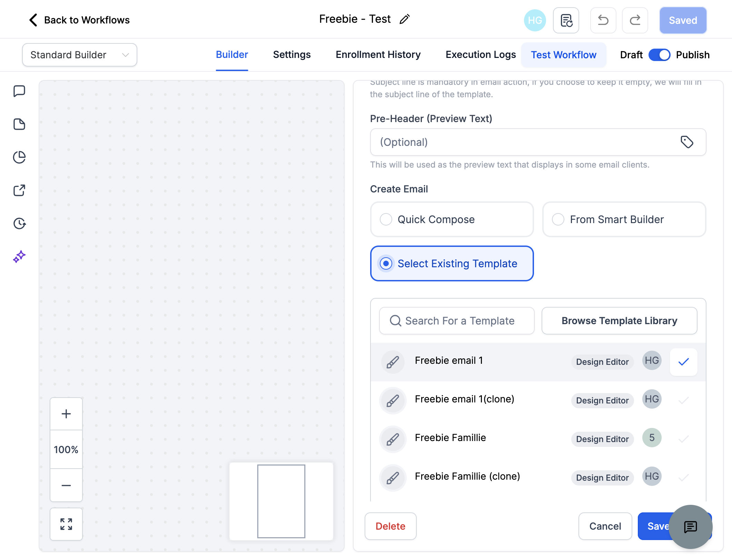
Task: Click brush icon for Freebie Famillie
Action: tap(393, 439)
